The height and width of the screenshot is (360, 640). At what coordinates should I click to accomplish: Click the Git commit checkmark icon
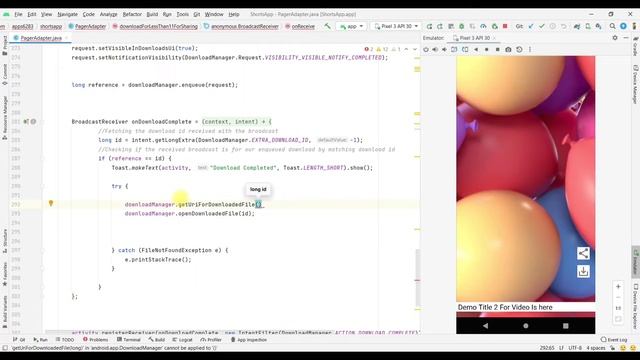pyautogui.click(x=542, y=26)
